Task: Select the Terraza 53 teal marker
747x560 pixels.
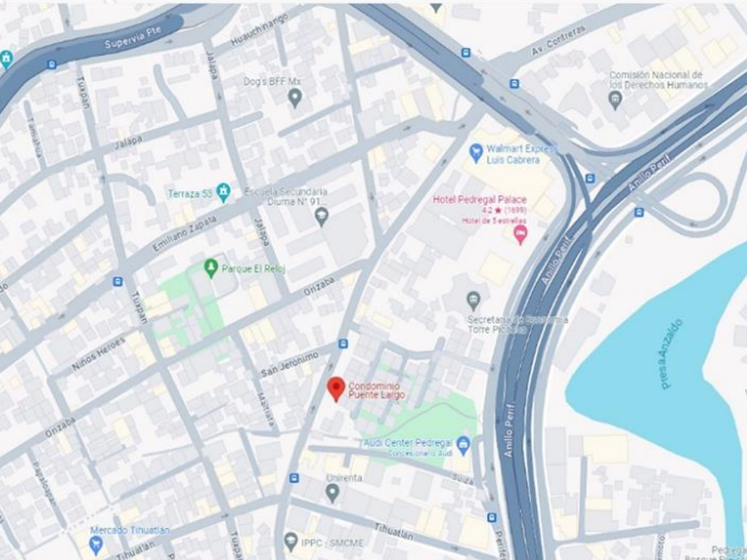Action: (223, 192)
